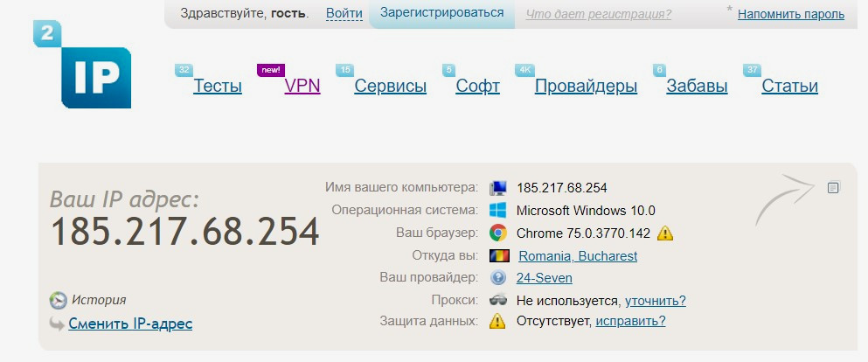This screenshot has height=362, width=868.
Task: Click the new! badge above VPN
Action: (x=271, y=70)
